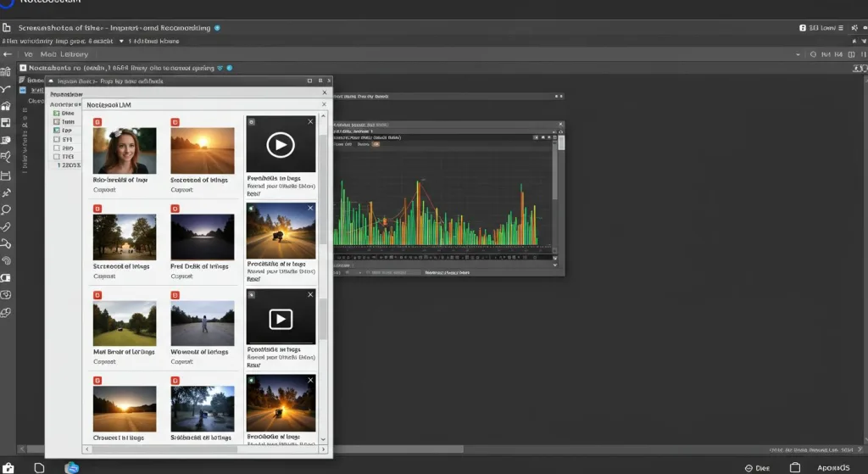
Task: Click the text field at chart window bottom
Action: click(393, 272)
